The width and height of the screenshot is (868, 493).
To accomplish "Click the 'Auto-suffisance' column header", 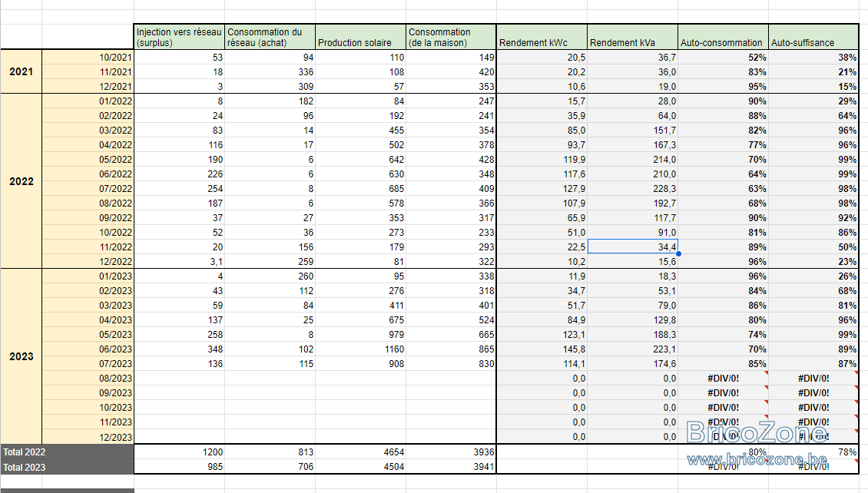I will tap(813, 37).
